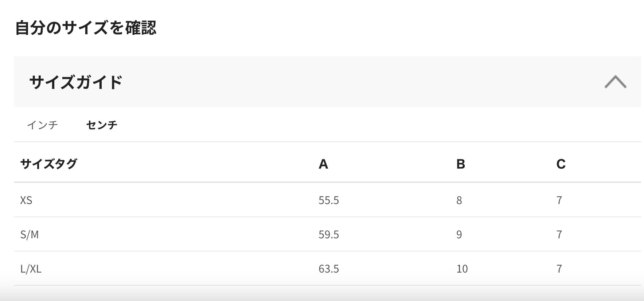Click the 59.5 value for S/M

pyautogui.click(x=329, y=234)
